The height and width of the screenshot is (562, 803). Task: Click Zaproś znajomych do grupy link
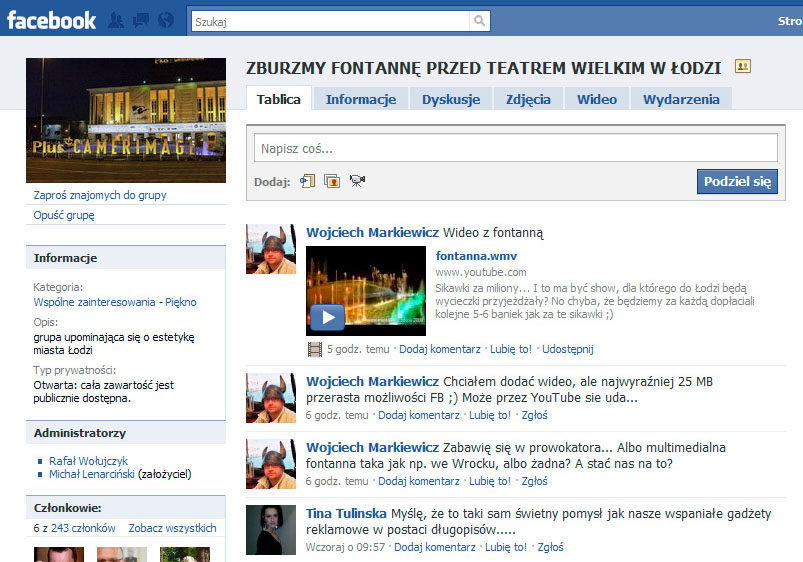tap(100, 195)
